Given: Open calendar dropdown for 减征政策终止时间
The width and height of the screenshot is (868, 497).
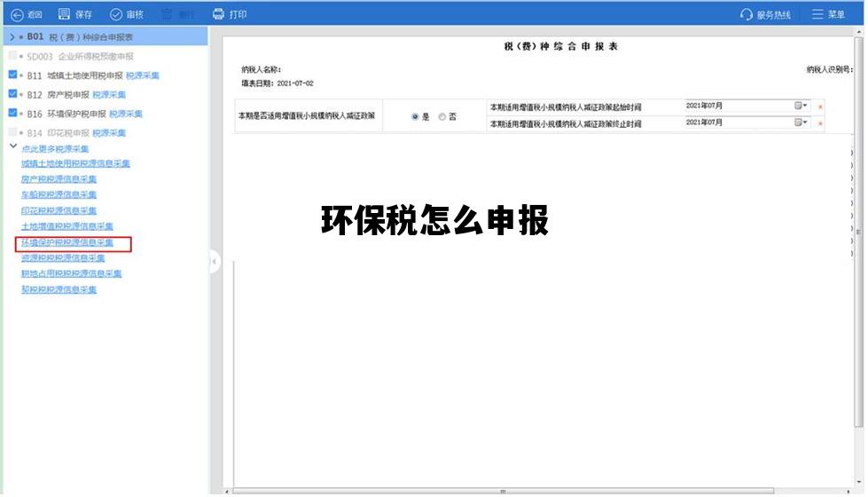Looking at the screenshot, I should [x=801, y=122].
